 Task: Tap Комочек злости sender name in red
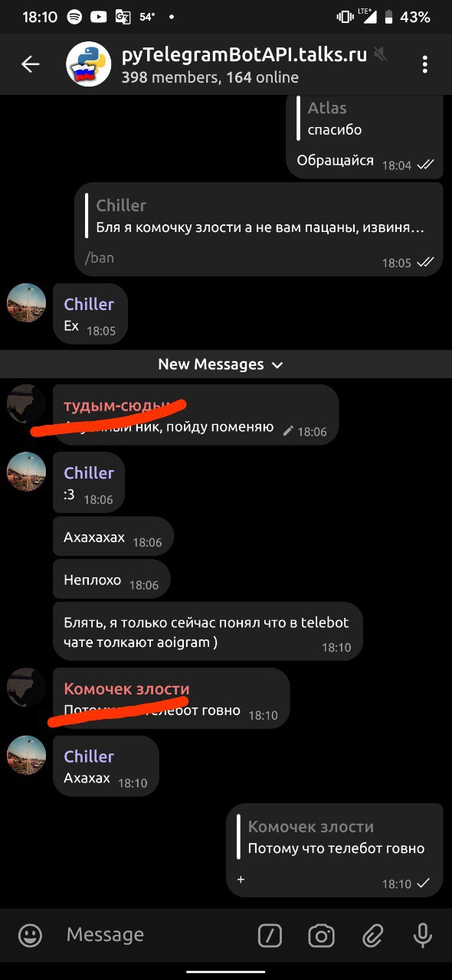[x=126, y=689]
